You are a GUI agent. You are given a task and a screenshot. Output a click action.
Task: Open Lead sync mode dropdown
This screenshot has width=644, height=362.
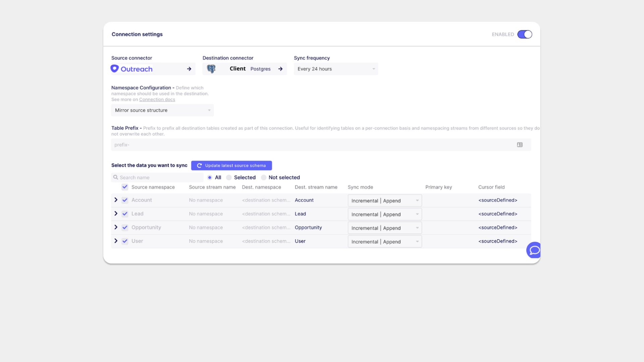click(385, 214)
